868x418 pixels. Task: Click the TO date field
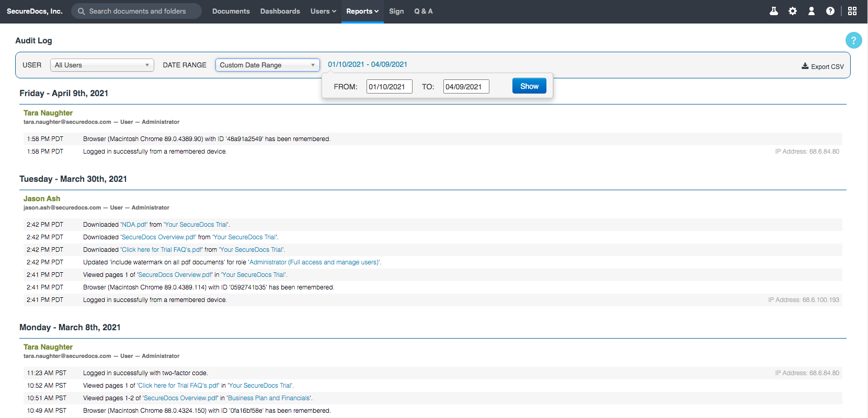click(x=466, y=87)
